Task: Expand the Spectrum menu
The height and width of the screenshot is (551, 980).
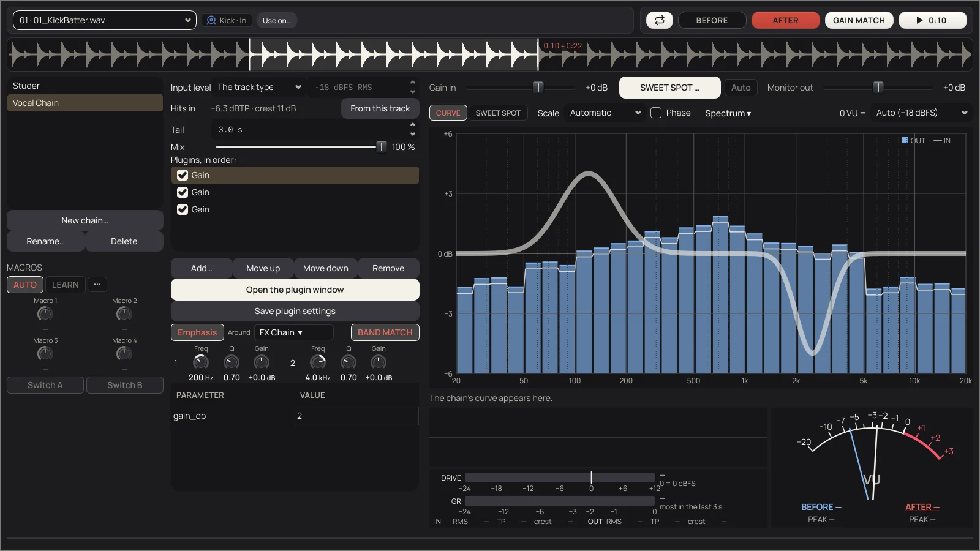Action: pyautogui.click(x=728, y=113)
